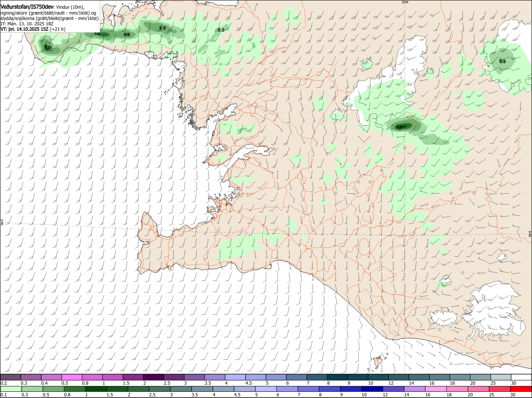Pick the lower legend swatch between 5 and 6
Screen dimensions: 532x398
point(266,389)
